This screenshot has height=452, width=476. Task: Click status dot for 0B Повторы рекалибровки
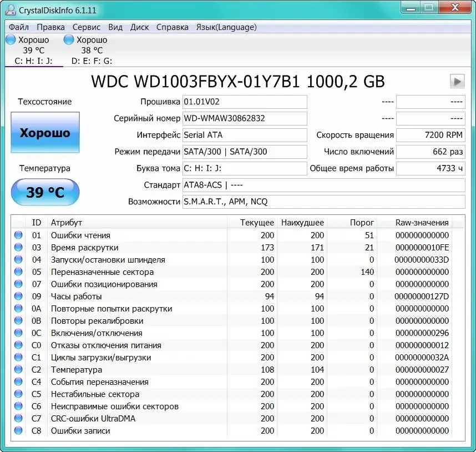[18, 320]
